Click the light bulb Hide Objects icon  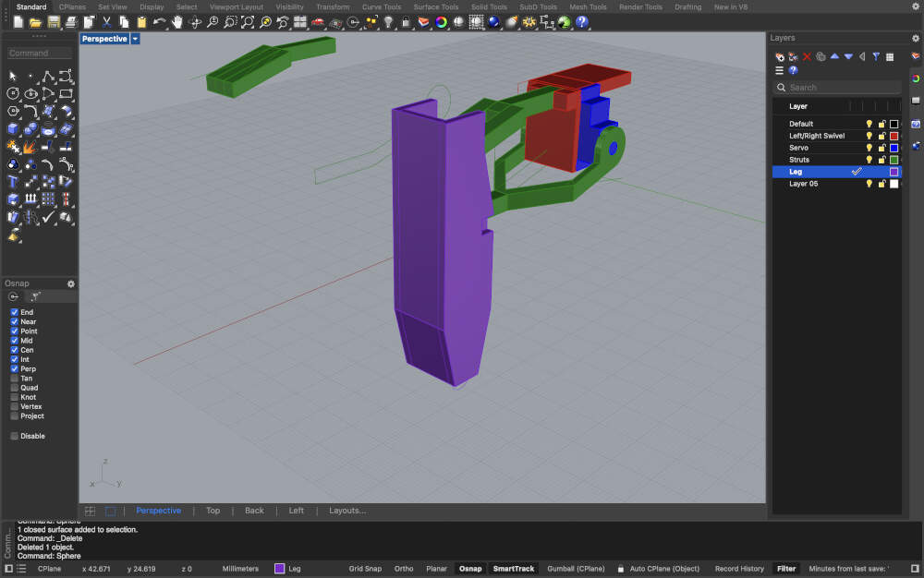click(x=388, y=22)
